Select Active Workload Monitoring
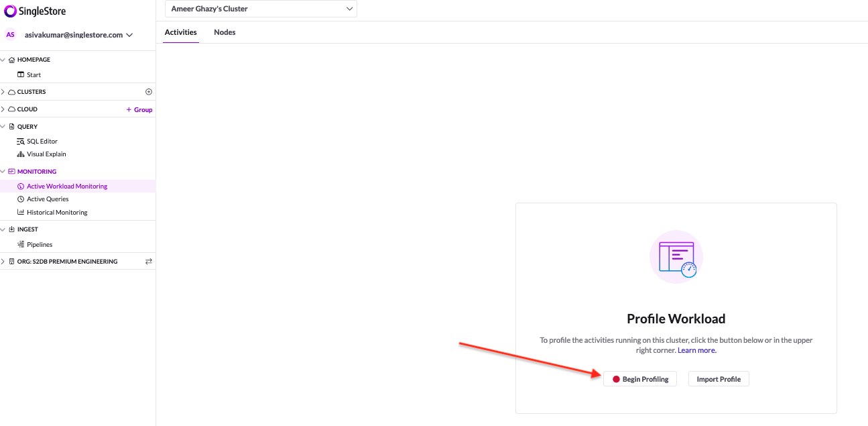The image size is (868, 426). [66, 186]
